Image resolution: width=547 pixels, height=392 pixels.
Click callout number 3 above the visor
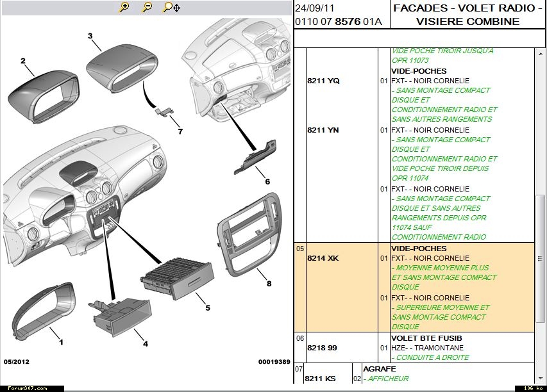pyautogui.click(x=90, y=36)
